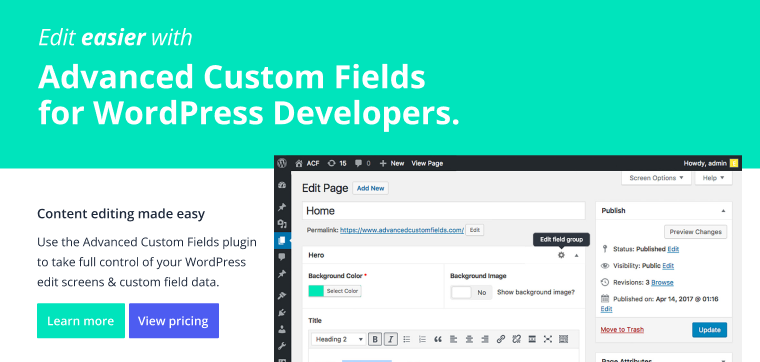Enter distraction-free fullscreen editor mode
760x362 pixels.
[548, 339]
